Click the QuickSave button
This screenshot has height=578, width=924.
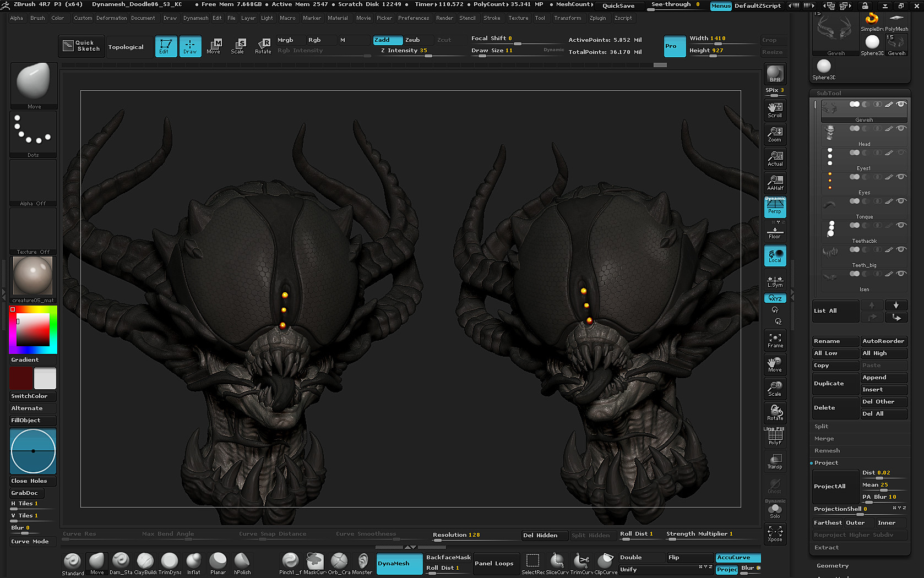coord(618,6)
